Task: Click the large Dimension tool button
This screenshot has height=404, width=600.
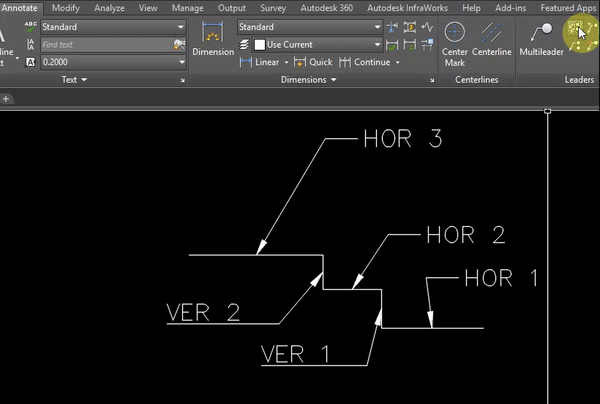Action: pyautogui.click(x=213, y=39)
